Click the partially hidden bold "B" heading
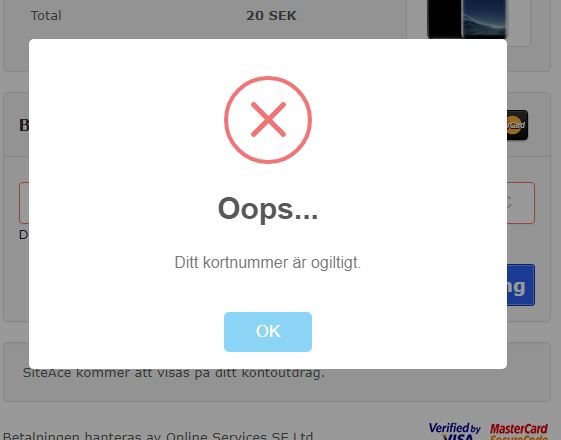 tap(24, 126)
